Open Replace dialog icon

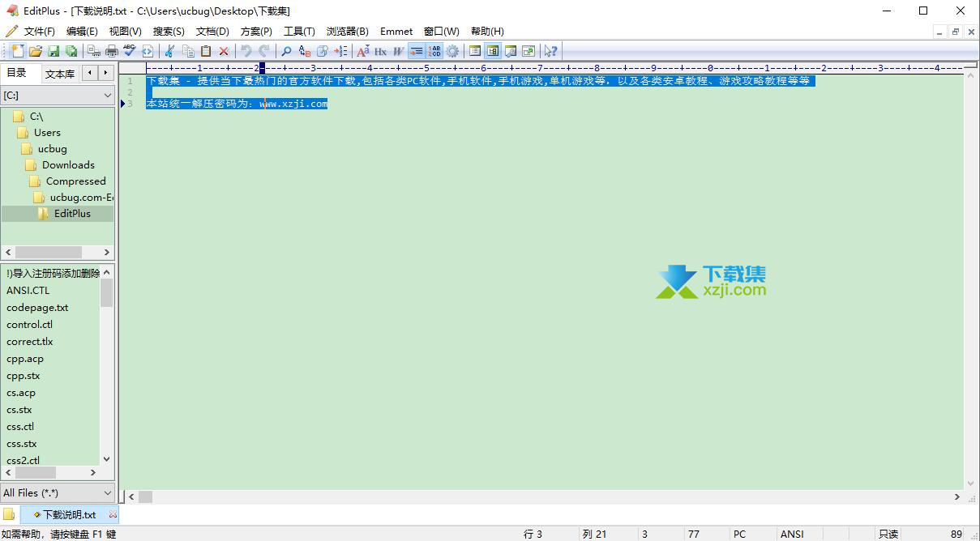(305, 51)
